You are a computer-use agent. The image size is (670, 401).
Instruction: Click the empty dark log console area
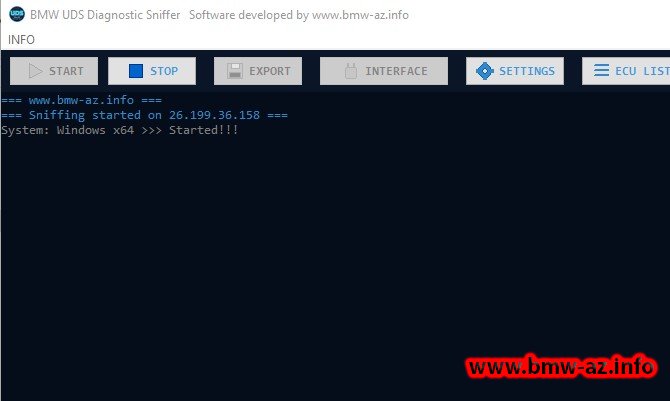coord(300,260)
